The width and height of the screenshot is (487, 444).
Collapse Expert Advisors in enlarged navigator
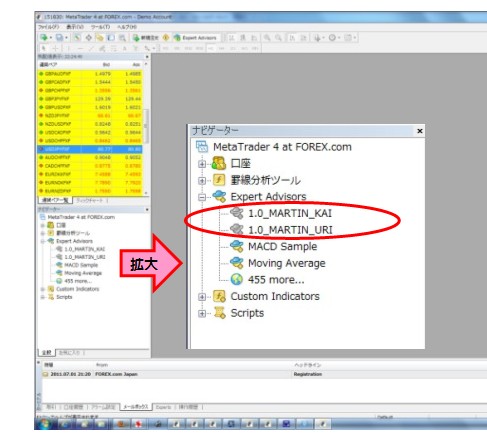coord(202,197)
